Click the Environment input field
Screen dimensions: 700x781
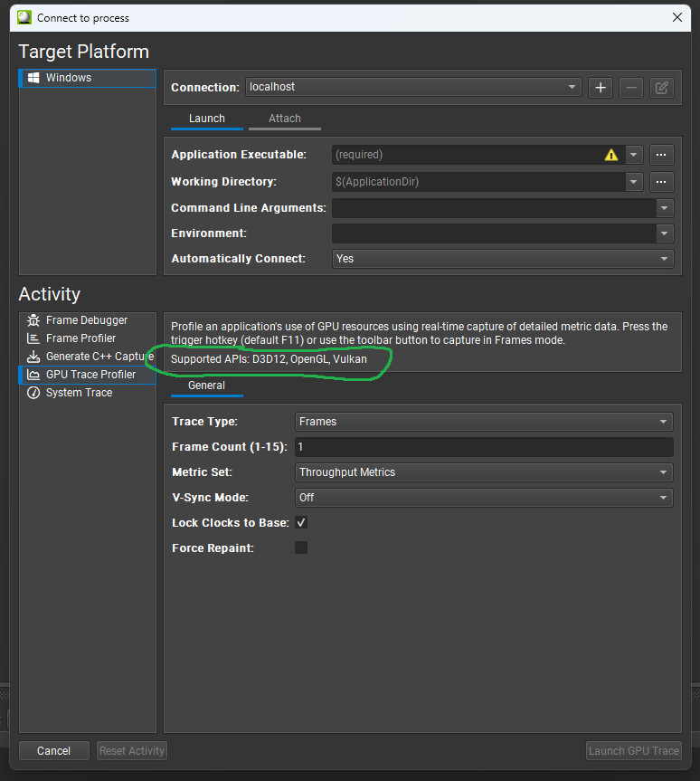point(494,233)
